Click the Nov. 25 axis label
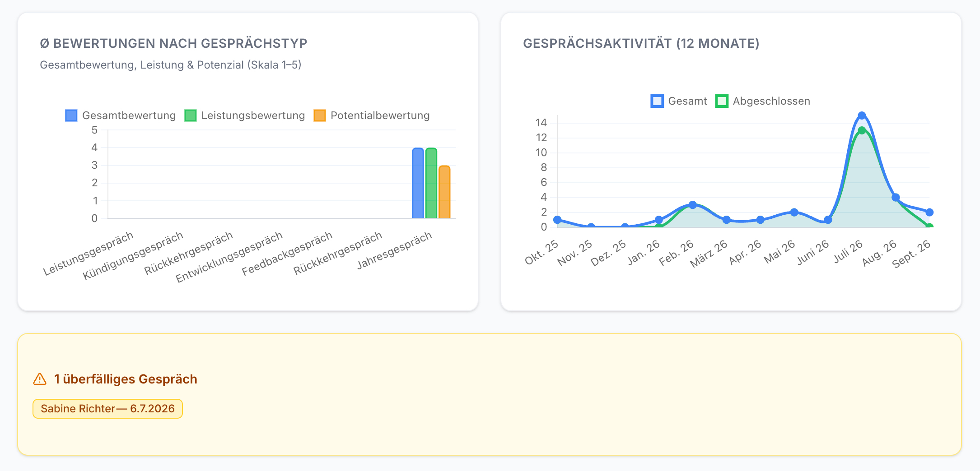The width and height of the screenshot is (980, 471). pyautogui.click(x=574, y=253)
